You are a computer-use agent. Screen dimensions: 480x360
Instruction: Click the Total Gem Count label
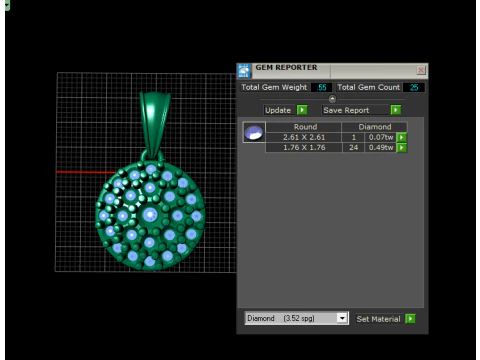[368, 87]
